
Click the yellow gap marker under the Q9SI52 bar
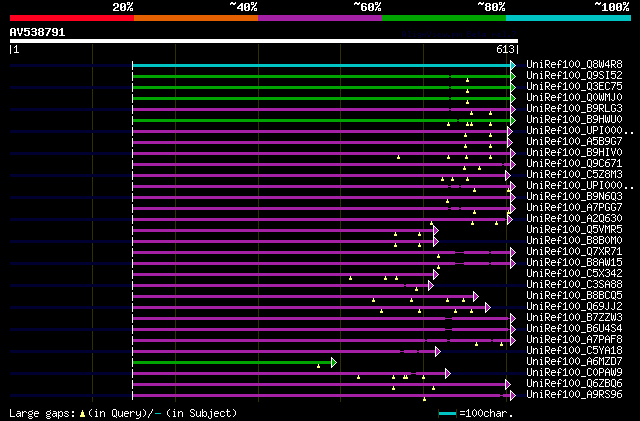pos(467,80)
